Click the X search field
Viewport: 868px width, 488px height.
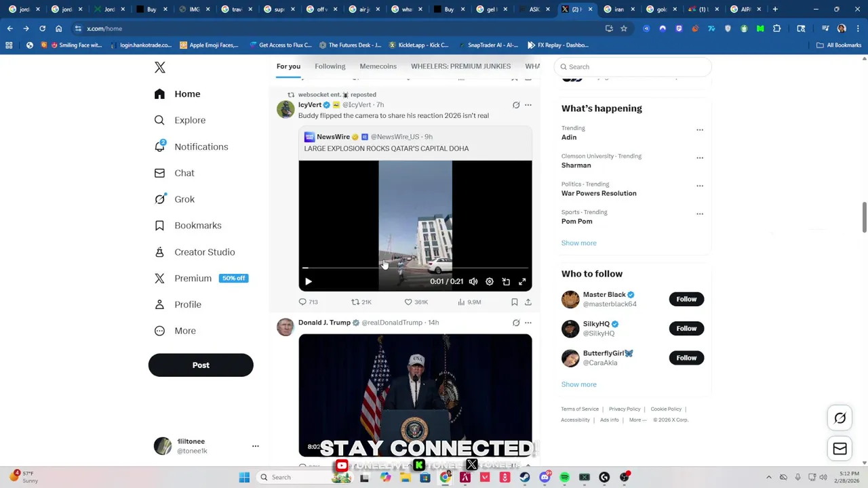[x=633, y=66]
